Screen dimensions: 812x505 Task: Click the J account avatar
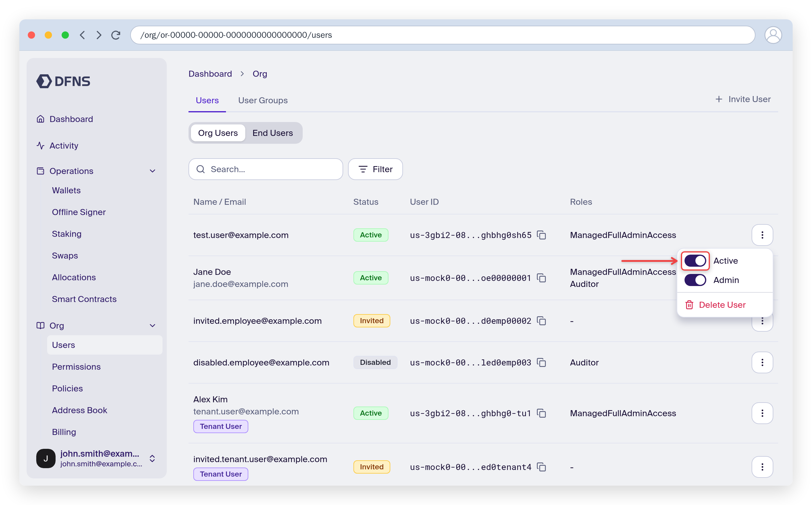click(46, 458)
